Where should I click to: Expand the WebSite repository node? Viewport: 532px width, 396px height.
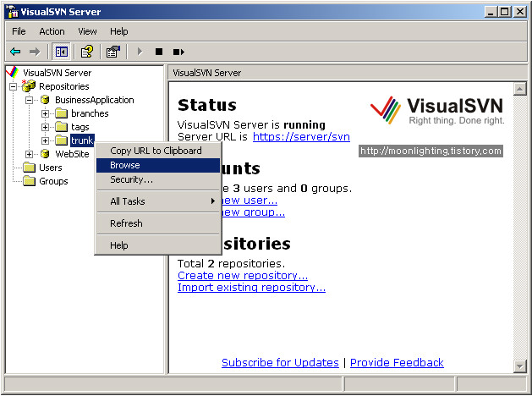pos(29,154)
